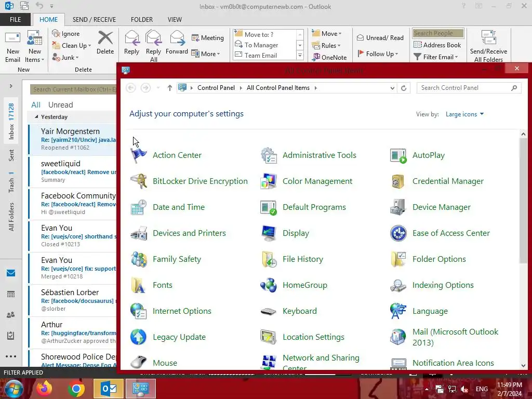The width and height of the screenshot is (532, 399).
Task: Open BitLocker Drive Encryption
Action: coord(189,181)
